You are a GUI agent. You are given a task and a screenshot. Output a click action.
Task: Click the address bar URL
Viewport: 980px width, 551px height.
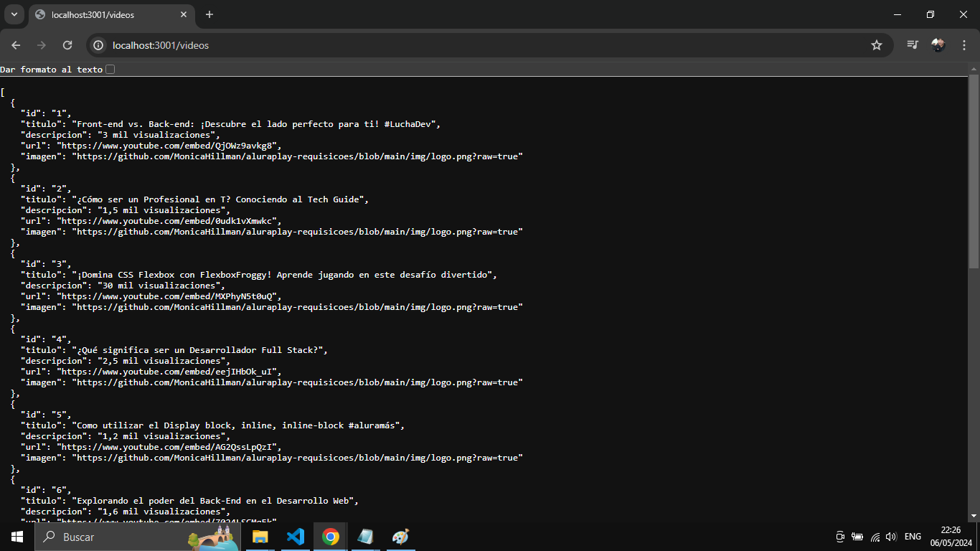tap(161, 45)
